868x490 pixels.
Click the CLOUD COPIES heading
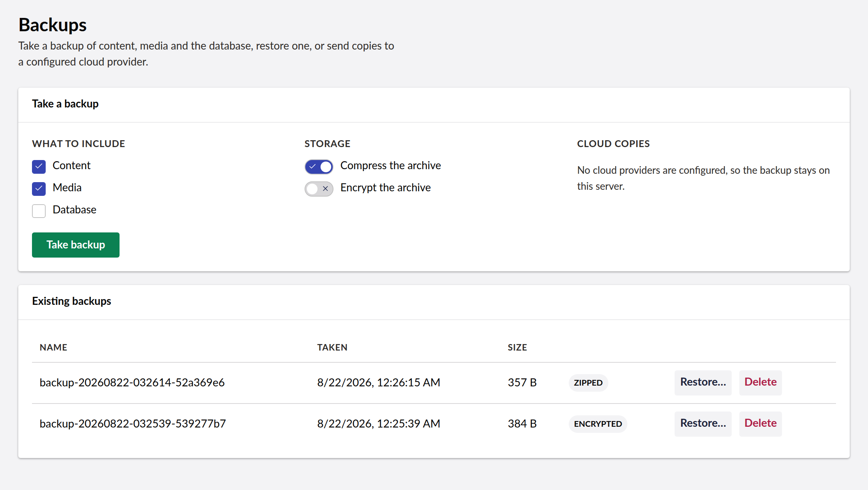coord(613,144)
